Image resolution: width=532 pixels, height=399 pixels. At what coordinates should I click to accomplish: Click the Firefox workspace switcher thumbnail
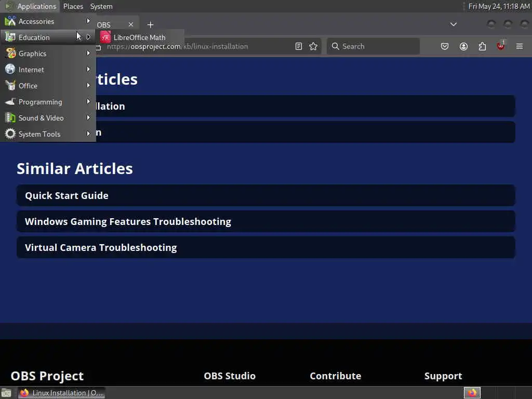tap(472, 393)
